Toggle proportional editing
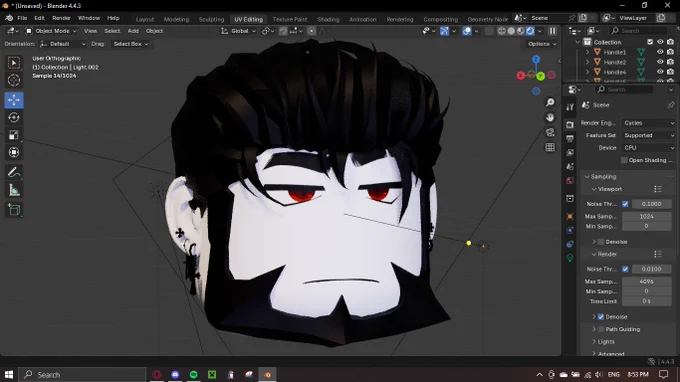 (x=311, y=31)
